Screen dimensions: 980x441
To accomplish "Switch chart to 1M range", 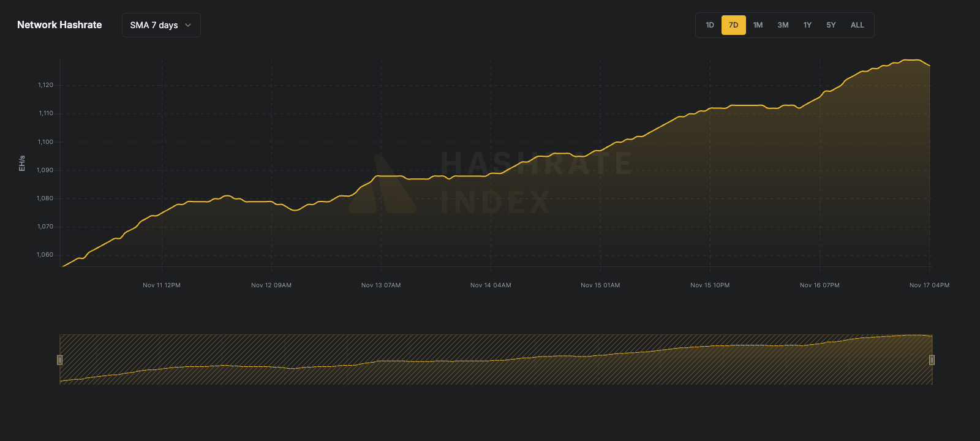I will point(758,25).
